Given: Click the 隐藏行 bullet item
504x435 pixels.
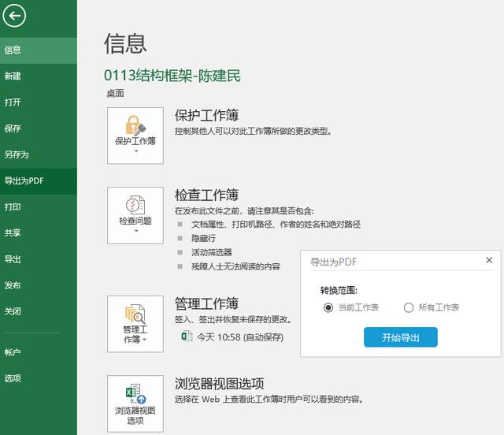Looking at the screenshot, I should pyautogui.click(x=203, y=239).
